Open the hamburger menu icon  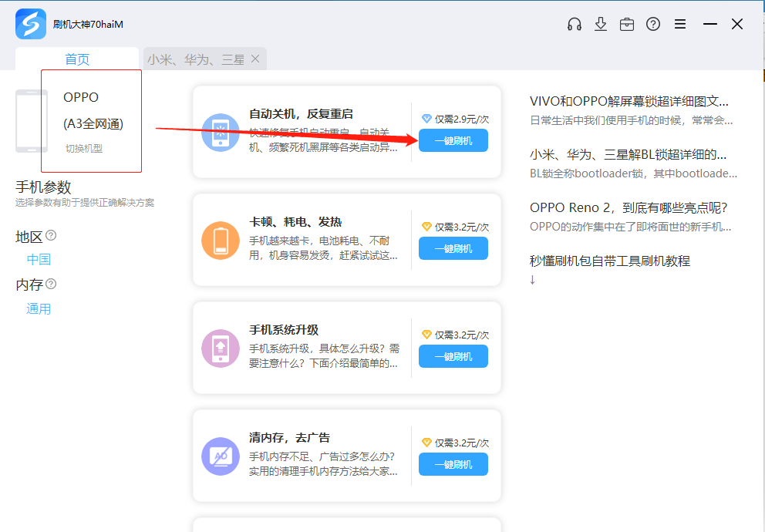click(x=680, y=24)
